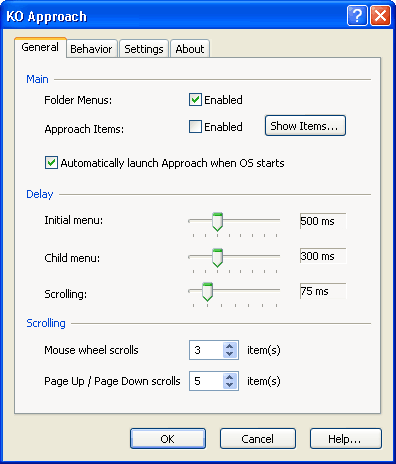Click the Cancel button
The height and width of the screenshot is (464, 396).
258,439
